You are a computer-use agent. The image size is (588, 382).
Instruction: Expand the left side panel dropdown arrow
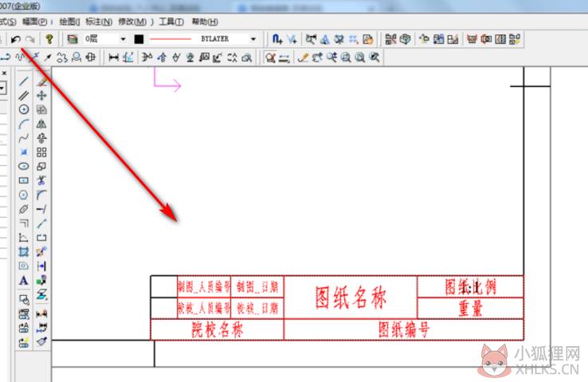pyautogui.click(x=2, y=89)
